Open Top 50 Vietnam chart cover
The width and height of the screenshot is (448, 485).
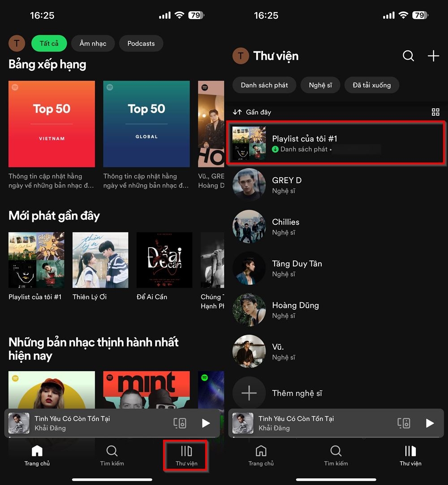coord(52,124)
